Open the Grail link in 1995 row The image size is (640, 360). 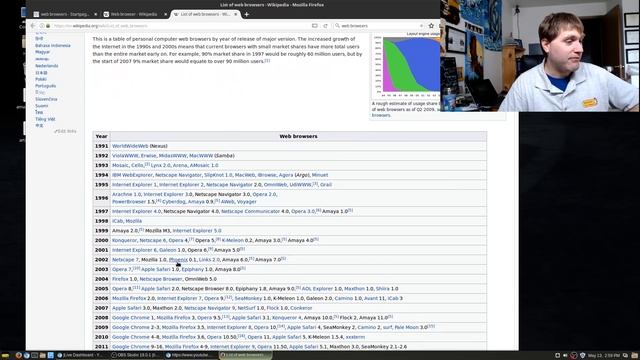pyautogui.click(x=326, y=185)
